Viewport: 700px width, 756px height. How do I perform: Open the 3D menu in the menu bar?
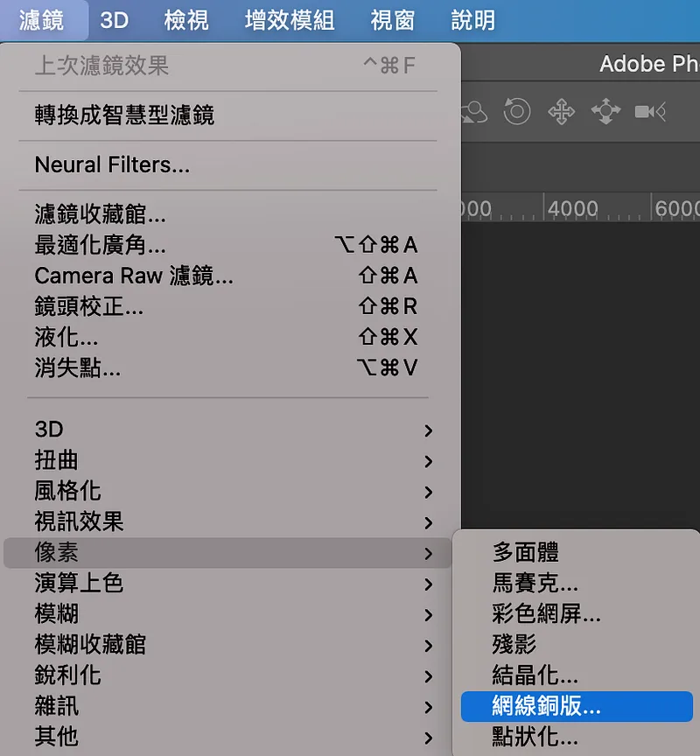(x=115, y=20)
